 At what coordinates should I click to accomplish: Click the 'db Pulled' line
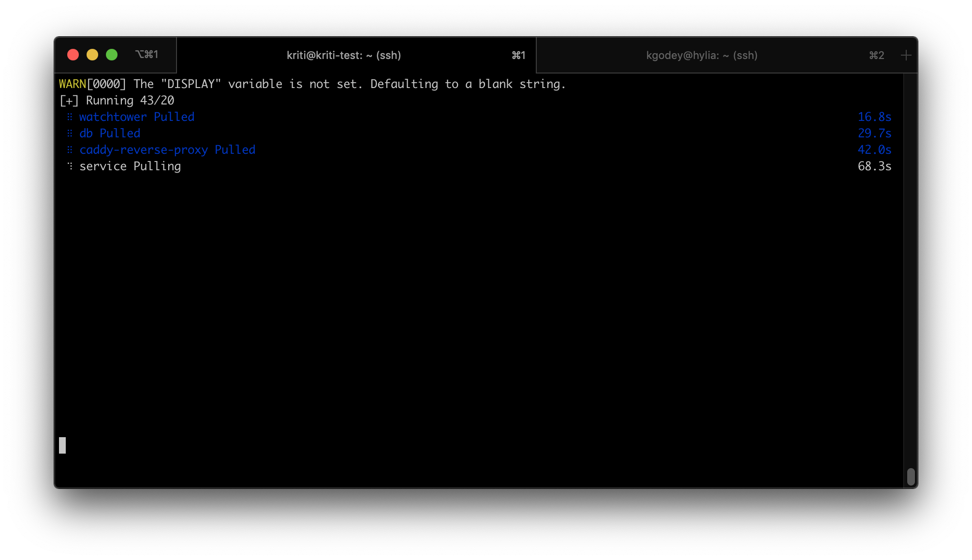[110, 133]
